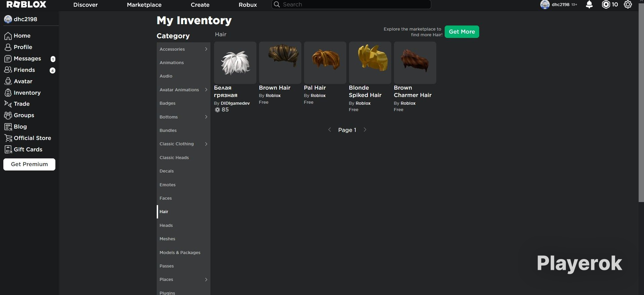Screen dimensions: 644x295
Task: Select the Hair category
Action: coord(184,212)
